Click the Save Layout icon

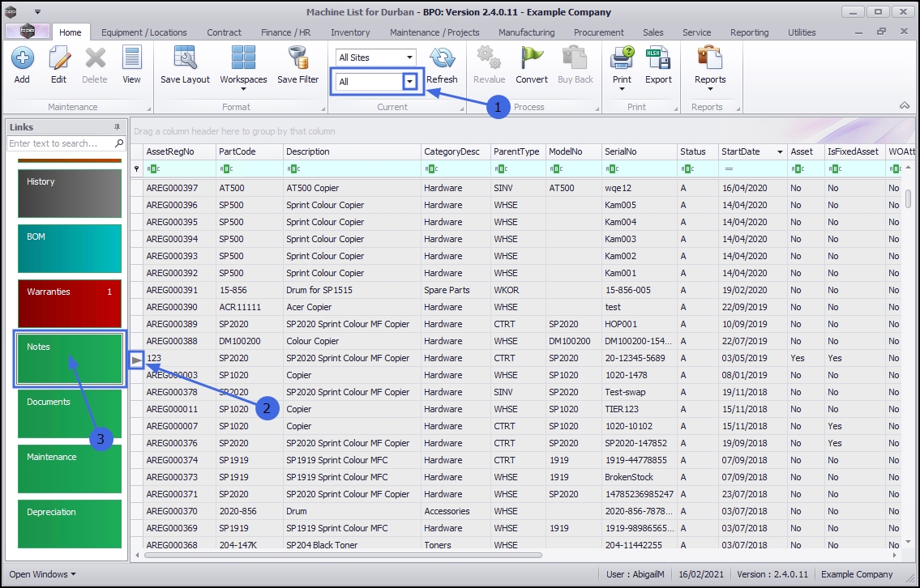(x=185, y=65)
